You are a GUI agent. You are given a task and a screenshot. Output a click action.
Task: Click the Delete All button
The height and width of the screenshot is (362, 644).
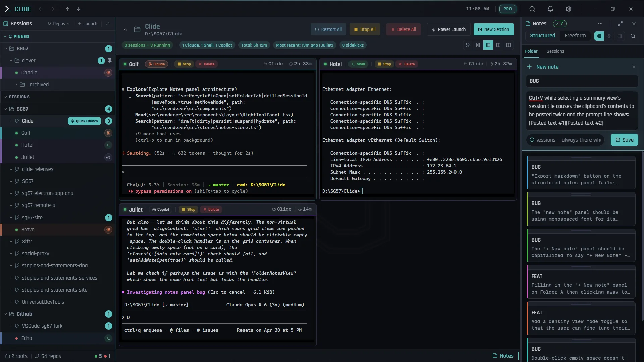point(404,29)
